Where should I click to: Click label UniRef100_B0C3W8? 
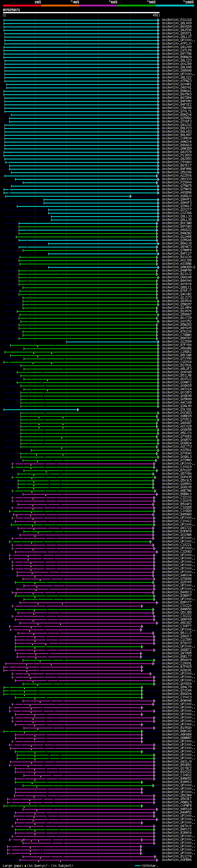(x=177, y=223)
